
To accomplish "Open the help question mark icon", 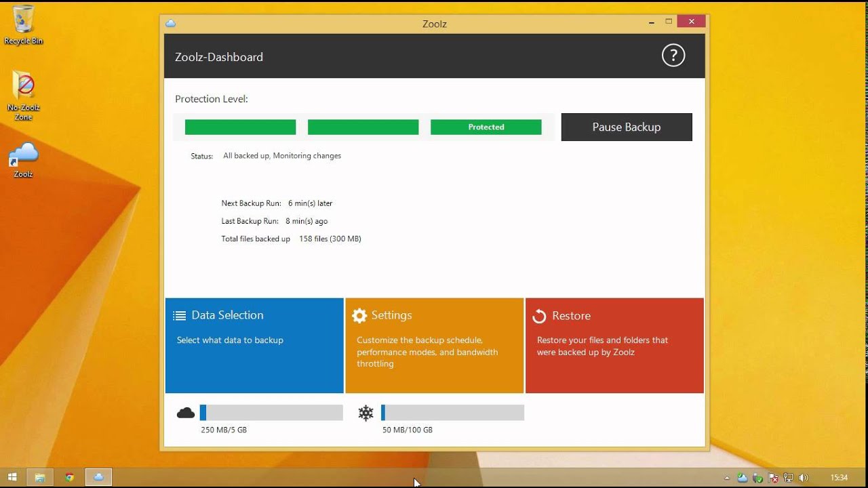I will click(x=673, y=56).
